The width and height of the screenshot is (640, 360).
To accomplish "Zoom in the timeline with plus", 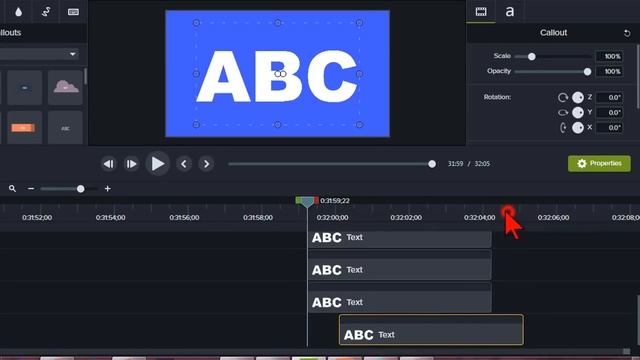I will [108, 189].
